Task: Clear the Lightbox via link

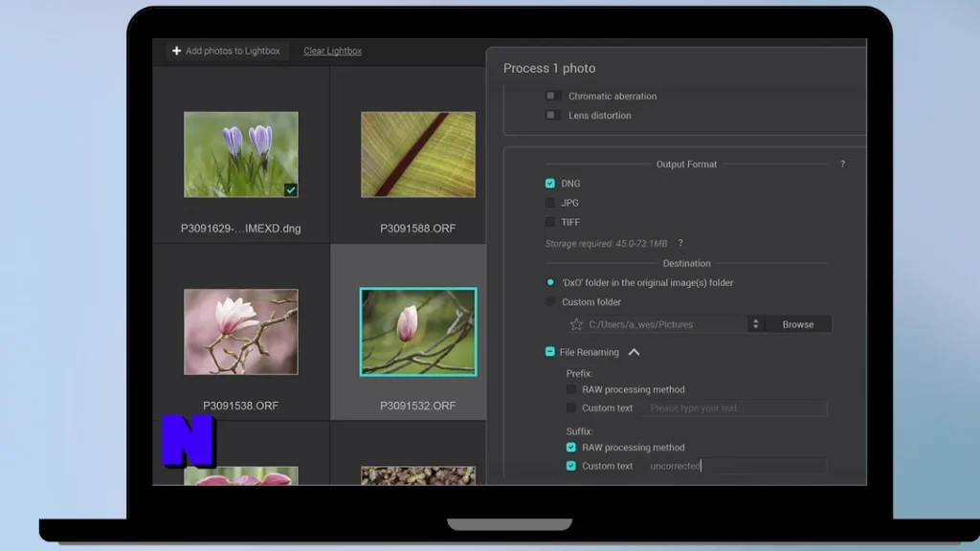Action: [332, 51]
